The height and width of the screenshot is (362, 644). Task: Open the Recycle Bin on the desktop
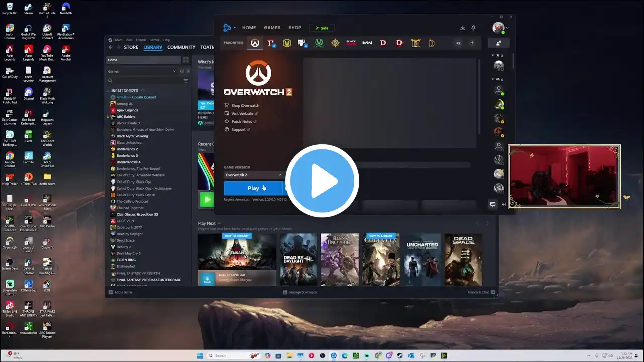10,9
